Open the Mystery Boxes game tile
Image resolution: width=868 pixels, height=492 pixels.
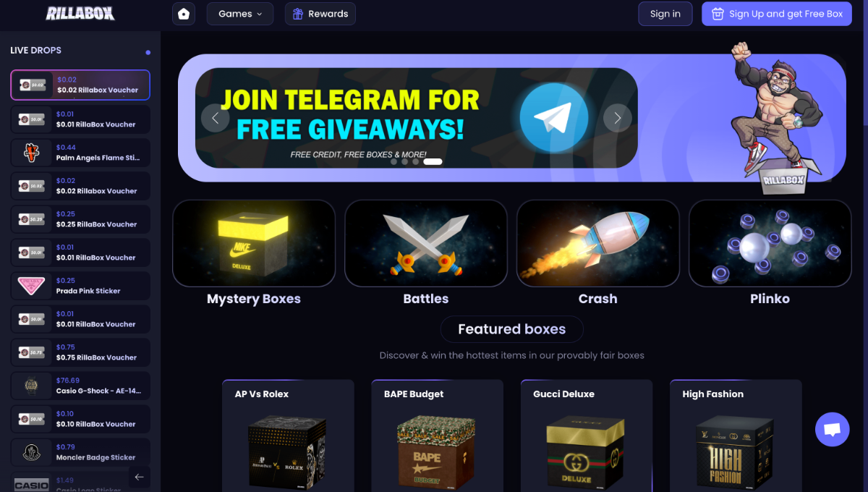pyautogui.click(x=254, y=253)
